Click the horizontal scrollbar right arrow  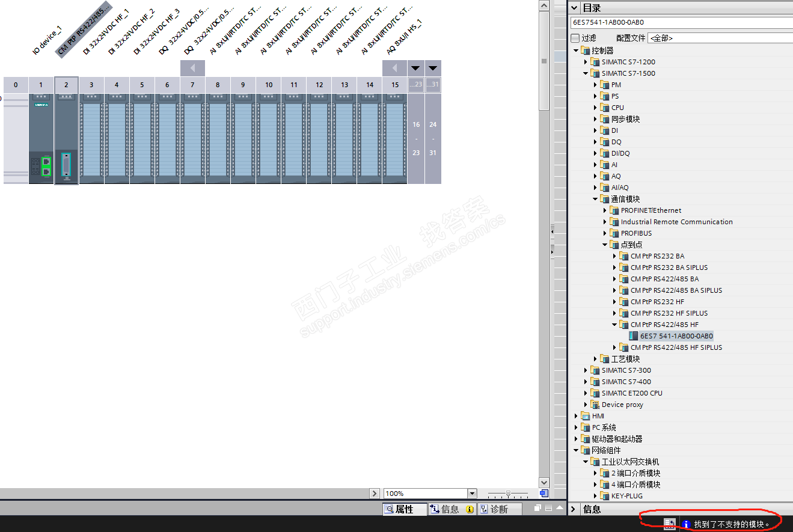pos(375,494)
